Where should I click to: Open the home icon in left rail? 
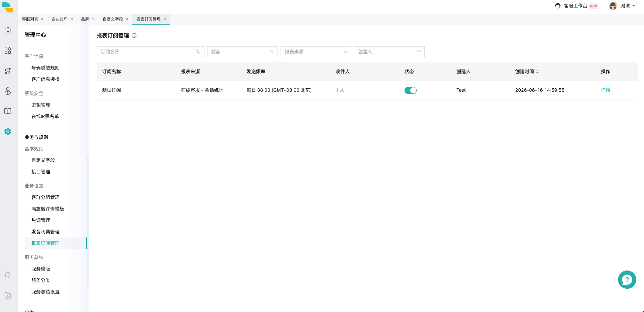tap(8, 30)
